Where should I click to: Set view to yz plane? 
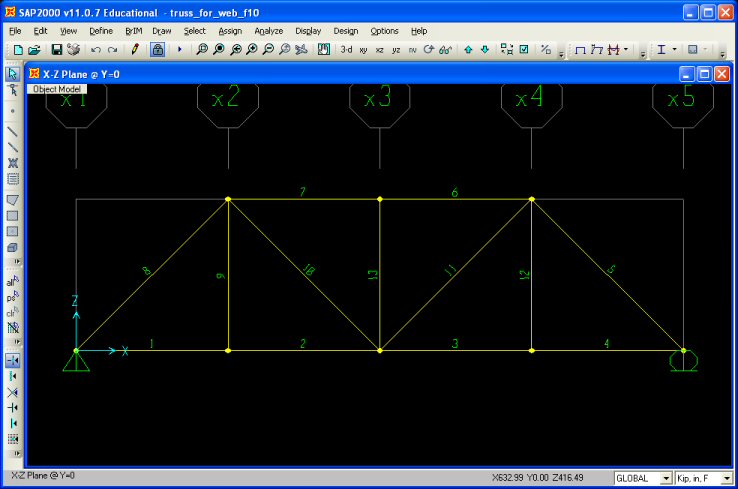point(396,50)
